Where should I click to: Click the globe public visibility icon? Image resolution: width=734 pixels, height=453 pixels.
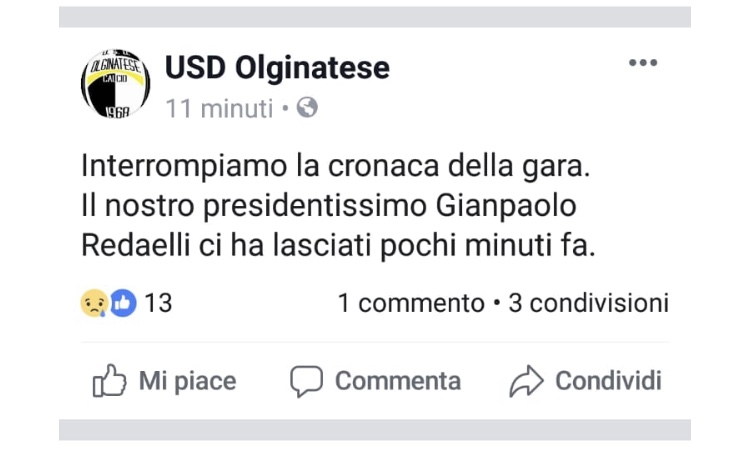pyautogui.click(x=308, y=108)
